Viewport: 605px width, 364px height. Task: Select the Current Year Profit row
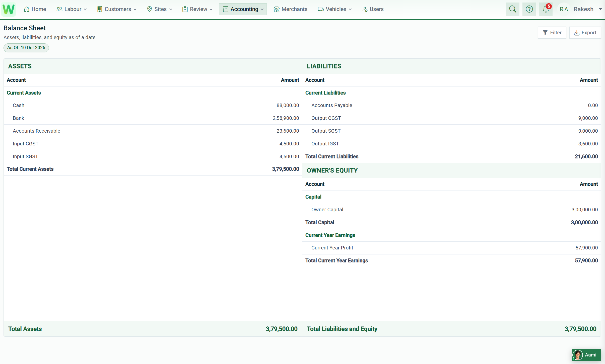pyautogui.click(x=451, y=248)
